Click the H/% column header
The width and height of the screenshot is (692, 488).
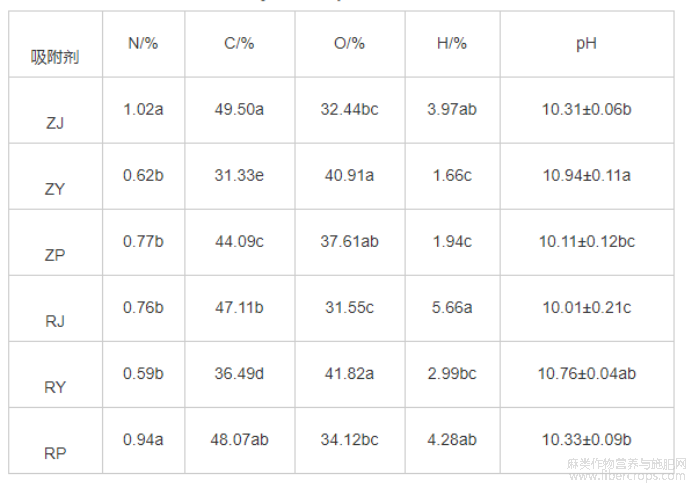(452, 43)
